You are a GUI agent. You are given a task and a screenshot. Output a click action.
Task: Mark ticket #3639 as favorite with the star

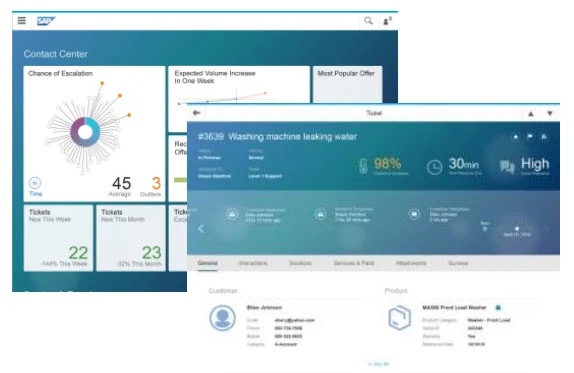[515, 137]
